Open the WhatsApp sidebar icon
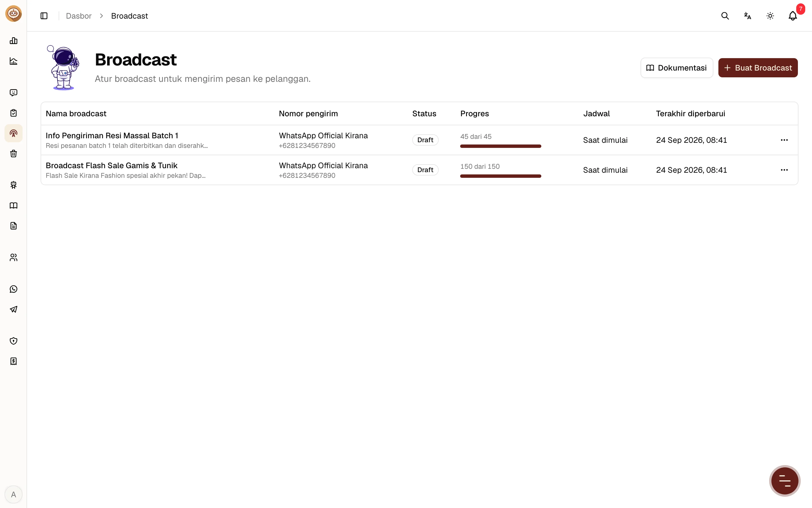This screenshot has height=508, width=812. tap(14, 289)
